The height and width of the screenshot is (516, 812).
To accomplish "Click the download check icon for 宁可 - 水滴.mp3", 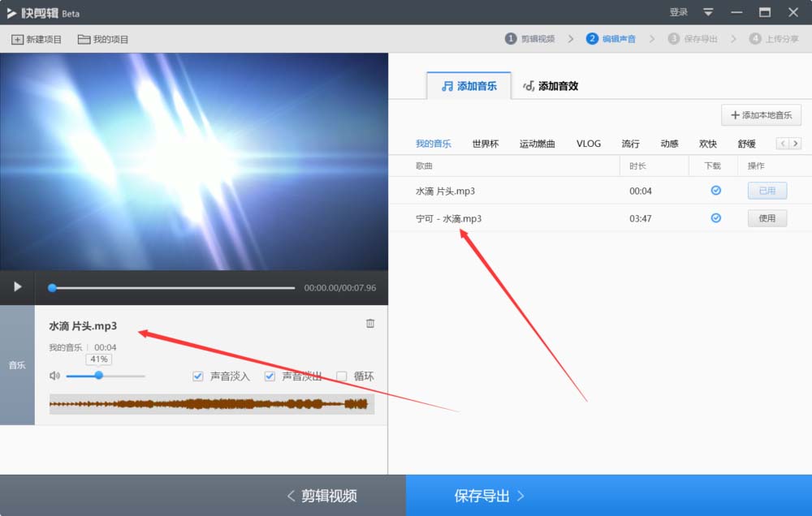I will tap(715, 217).
